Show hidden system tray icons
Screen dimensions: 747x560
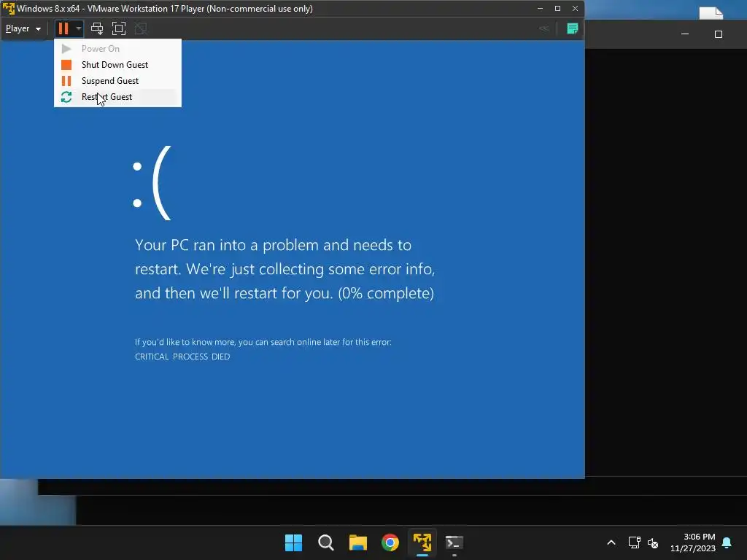pos(611,542)
